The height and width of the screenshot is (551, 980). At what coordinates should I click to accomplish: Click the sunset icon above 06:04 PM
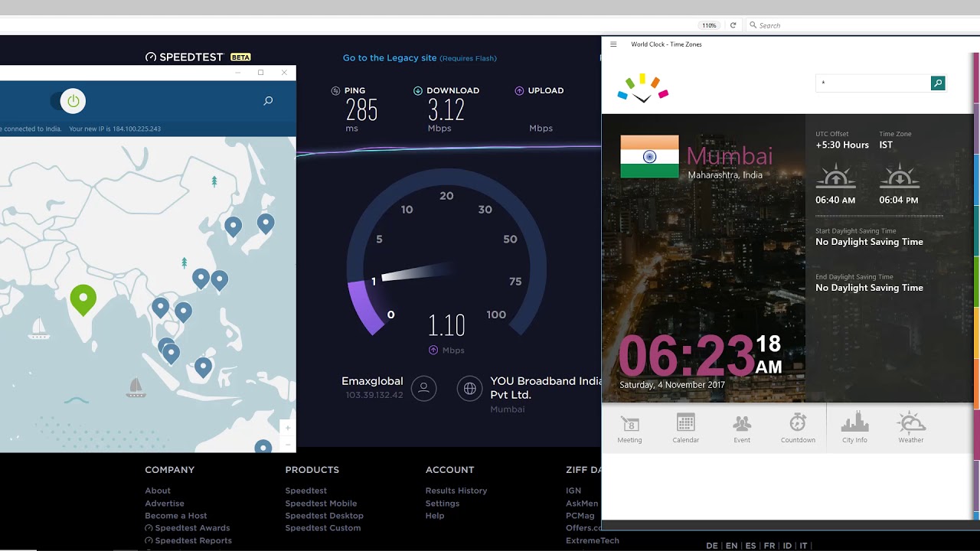(x=899, y=176)
